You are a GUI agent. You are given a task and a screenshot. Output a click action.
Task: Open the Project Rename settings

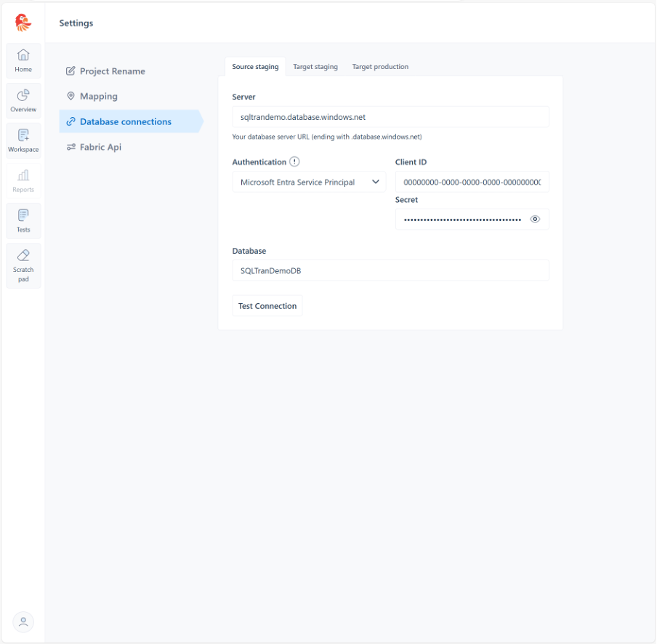pyautogui.click(x=112, y=71)
